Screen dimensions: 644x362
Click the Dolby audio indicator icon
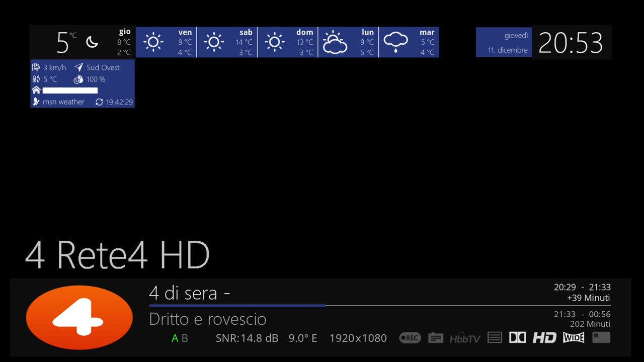518,337
